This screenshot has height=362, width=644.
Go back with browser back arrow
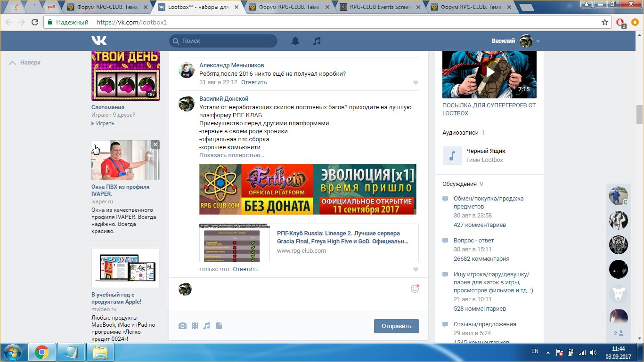pyautogui.click(x=8, y=22)
